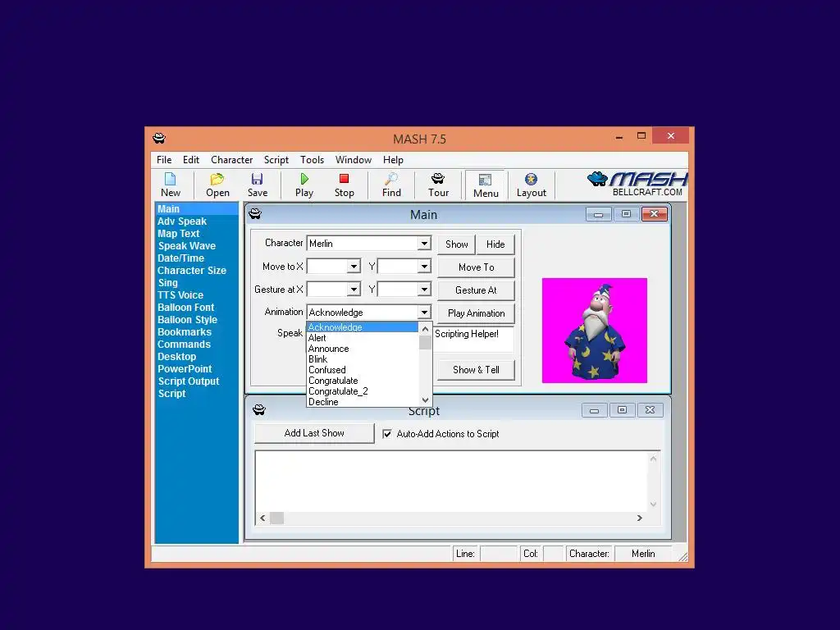
Task: Toggle the Menu toolbar button
Action: click(486, 185)
